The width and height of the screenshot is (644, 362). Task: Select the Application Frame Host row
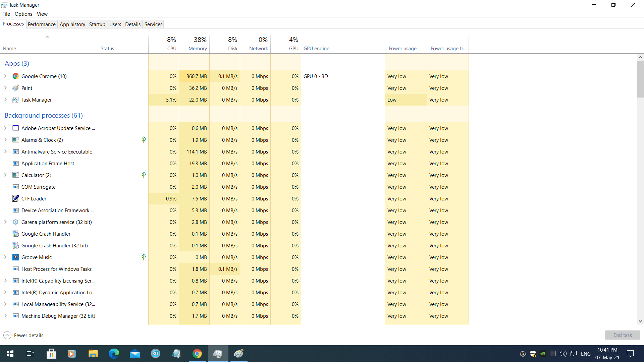click(x=48, y=164)
